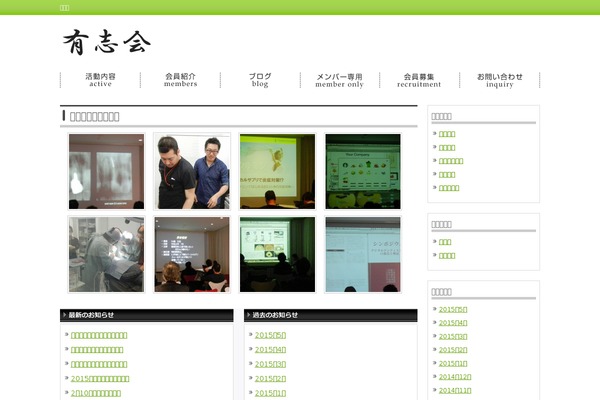Open the third link in the top sidebar box

[x=451, y=161]
